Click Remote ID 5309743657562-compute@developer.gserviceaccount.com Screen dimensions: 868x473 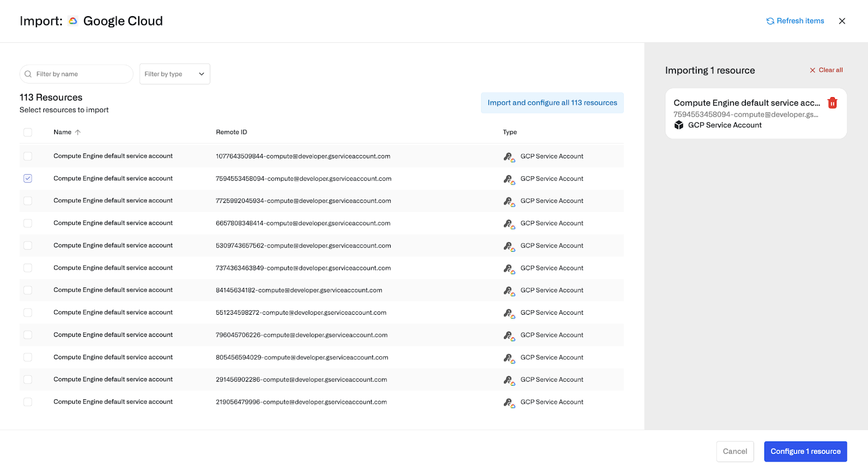click(304, 246)
